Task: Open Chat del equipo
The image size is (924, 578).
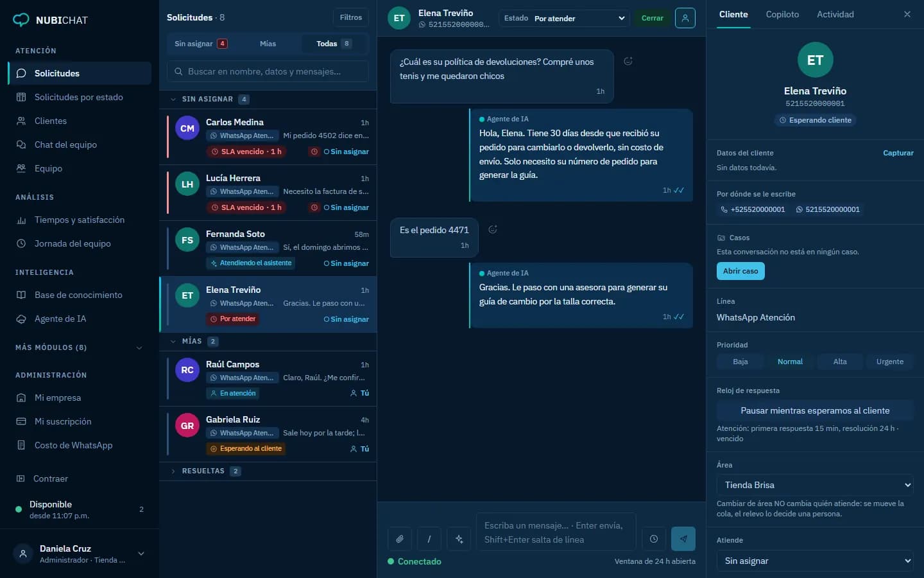Action: click(80, 144)
